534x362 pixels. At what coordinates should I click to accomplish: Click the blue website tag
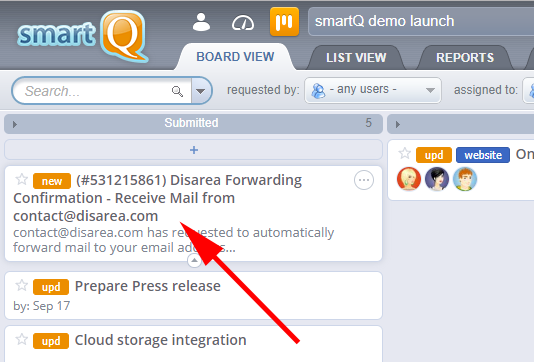click(483, 155)
